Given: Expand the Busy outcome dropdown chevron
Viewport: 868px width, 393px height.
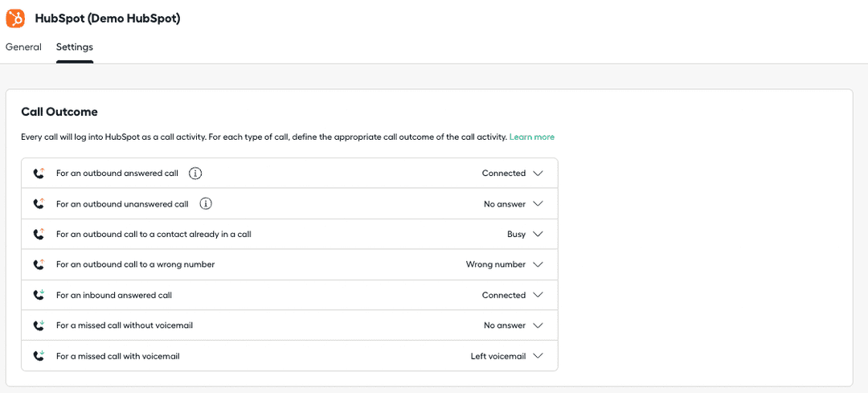Looking at the screenshot, I should (538, 235).
